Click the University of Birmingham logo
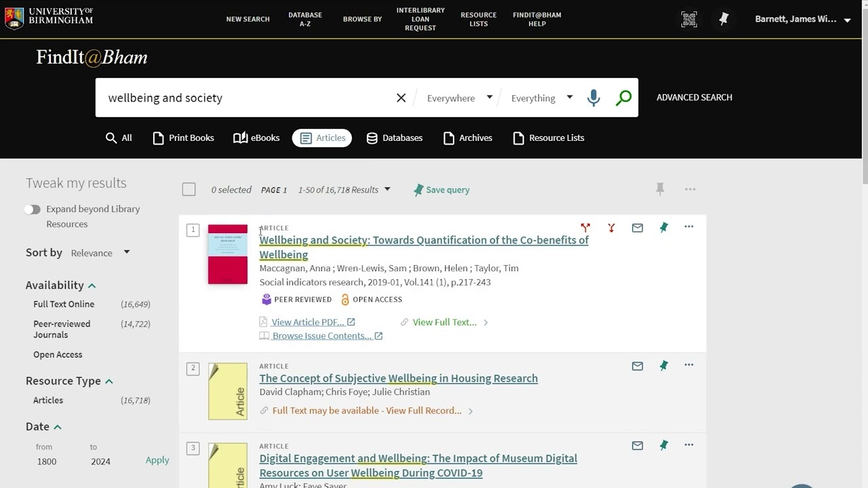 (x=49, y=18)
